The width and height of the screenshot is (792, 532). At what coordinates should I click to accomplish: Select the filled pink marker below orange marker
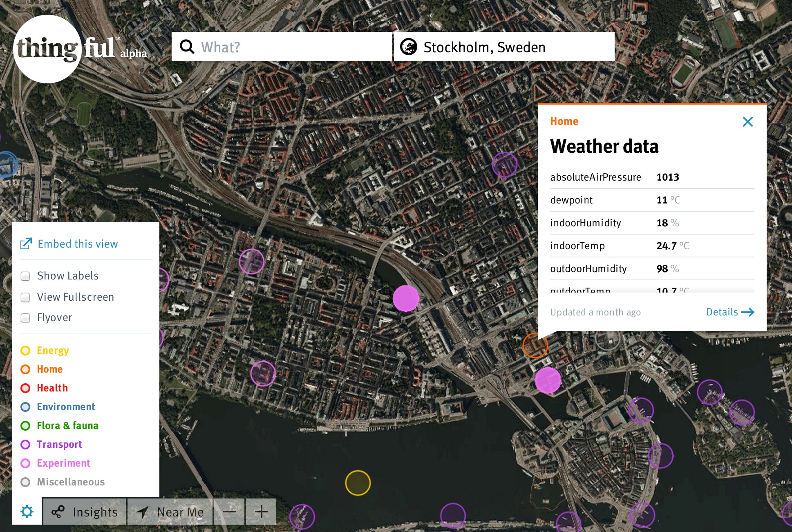[x=548, y=380]
